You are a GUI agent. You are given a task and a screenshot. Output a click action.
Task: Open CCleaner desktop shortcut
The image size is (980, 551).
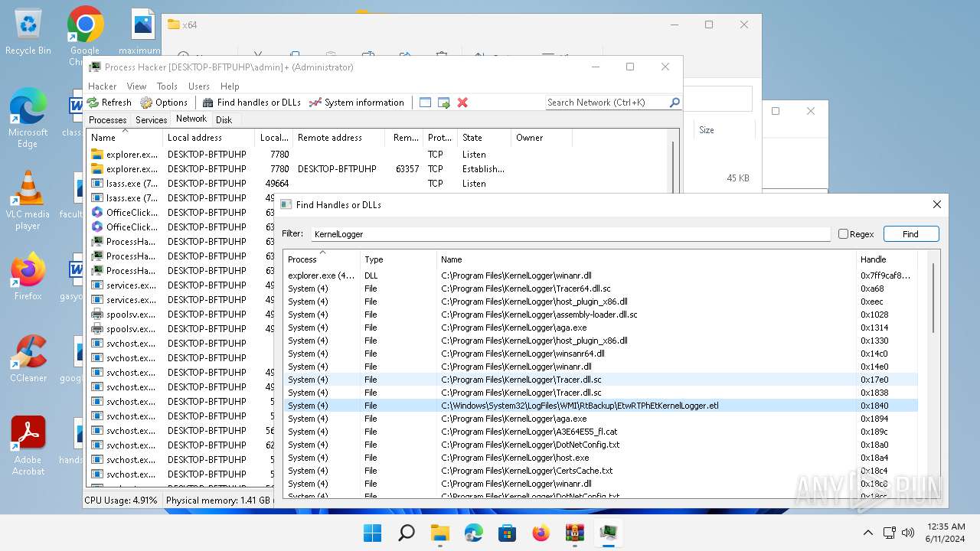coord(28,359)
